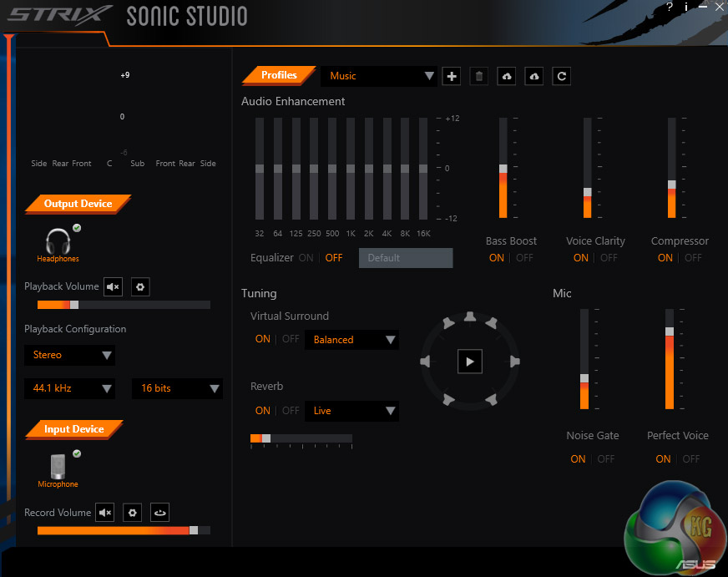Click front left speaker in surround ring
Screen dimensions: 728x577
click(x=448, y=322)
